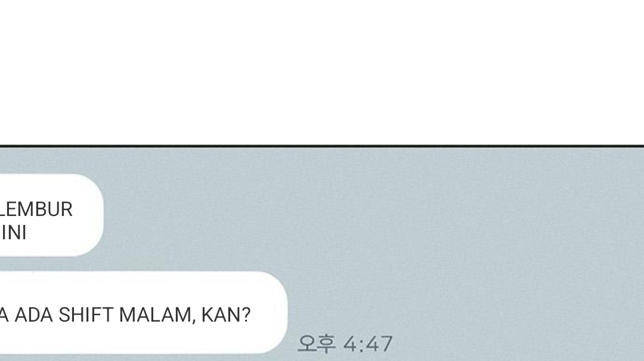644x361 pixels.
Task: Click the word "MALAM," in the message
Action: [x=157, y=316]
